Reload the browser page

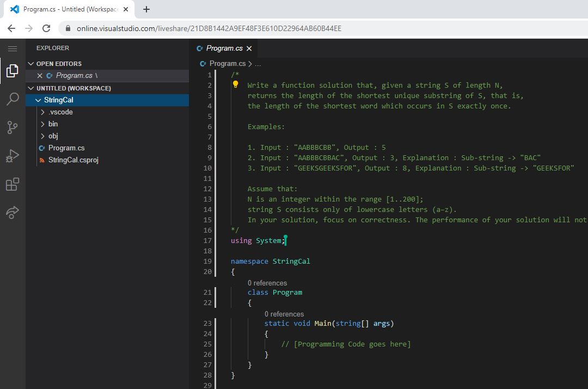click(x=46, y=28)
